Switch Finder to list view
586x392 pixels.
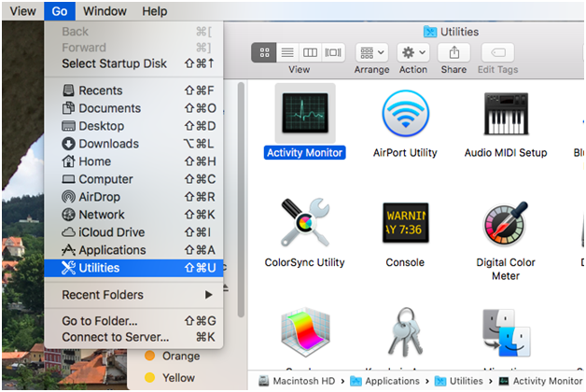click(x=287, y=52)
